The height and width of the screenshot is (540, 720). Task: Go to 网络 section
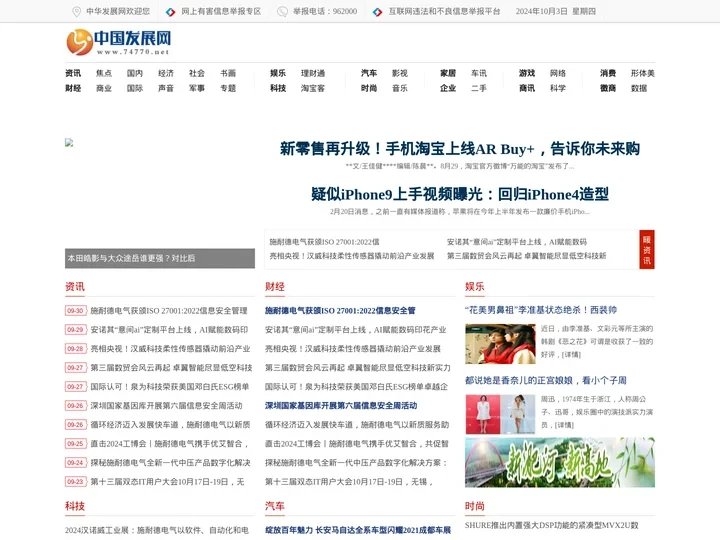558,73
